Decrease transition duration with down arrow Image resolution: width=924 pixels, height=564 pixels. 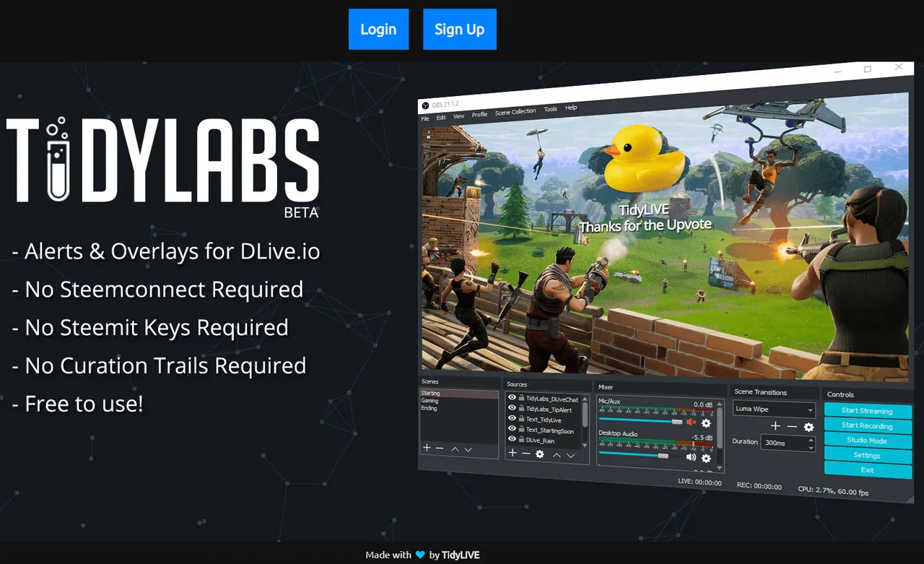pos(811,447)
